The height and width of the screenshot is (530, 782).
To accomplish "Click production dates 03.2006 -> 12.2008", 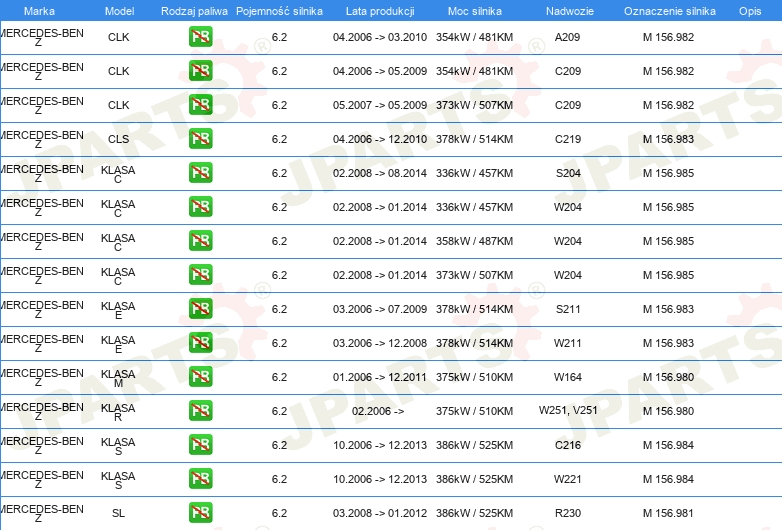I will [380, 343].
